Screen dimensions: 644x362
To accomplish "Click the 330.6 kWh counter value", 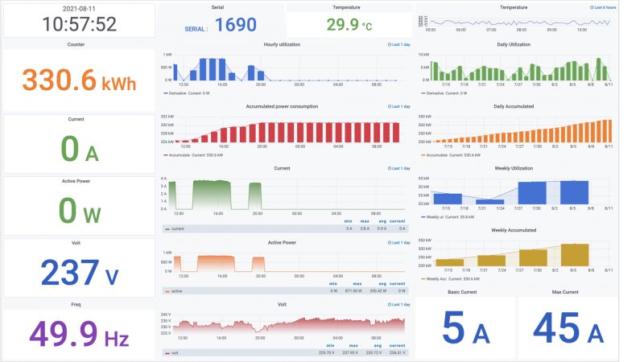I will coord(78,80).
